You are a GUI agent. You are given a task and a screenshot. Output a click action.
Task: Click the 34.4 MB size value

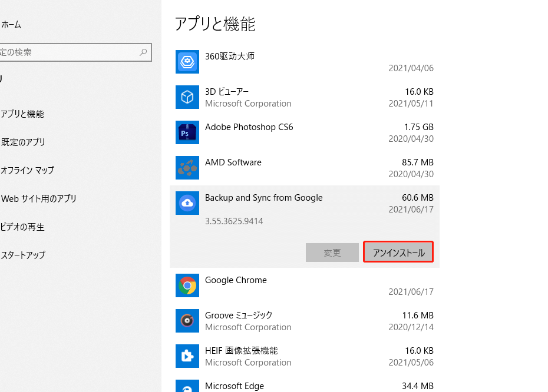point(418,386)
